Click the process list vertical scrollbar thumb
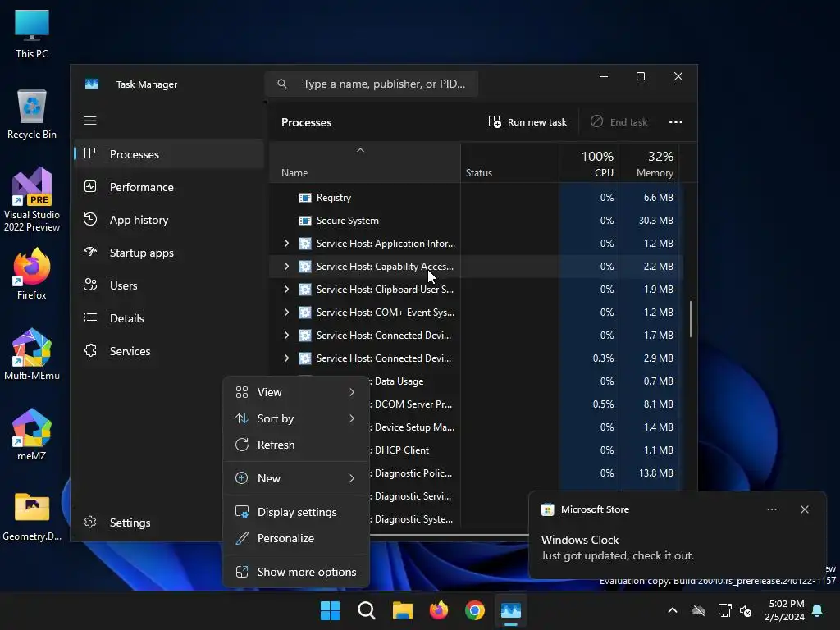Viewport: 840px width, 630px height. click(x=691, y=319)
